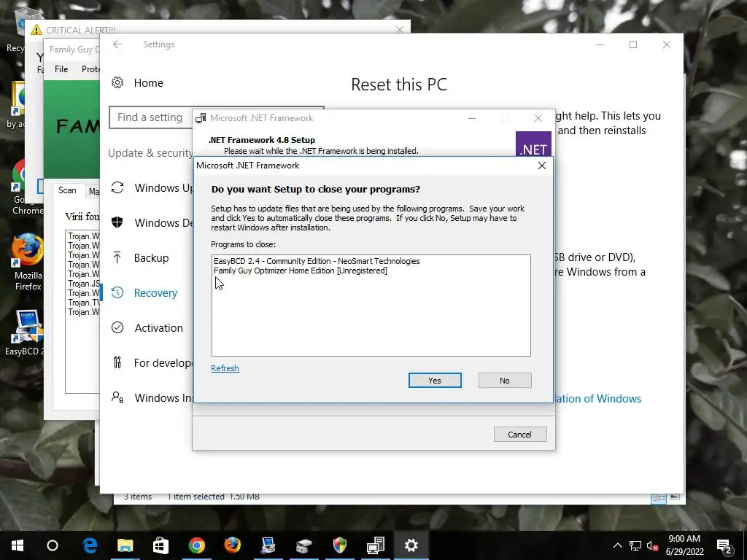This screenshot has width=747, height=560.
Task: Open Settings Home gear
Action: 117,83
